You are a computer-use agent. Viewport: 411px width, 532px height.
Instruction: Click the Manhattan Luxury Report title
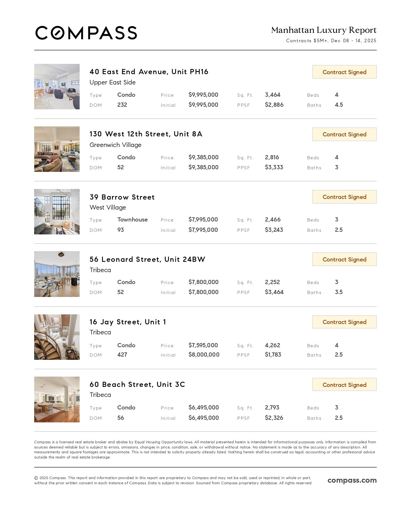tap(324, 30)
